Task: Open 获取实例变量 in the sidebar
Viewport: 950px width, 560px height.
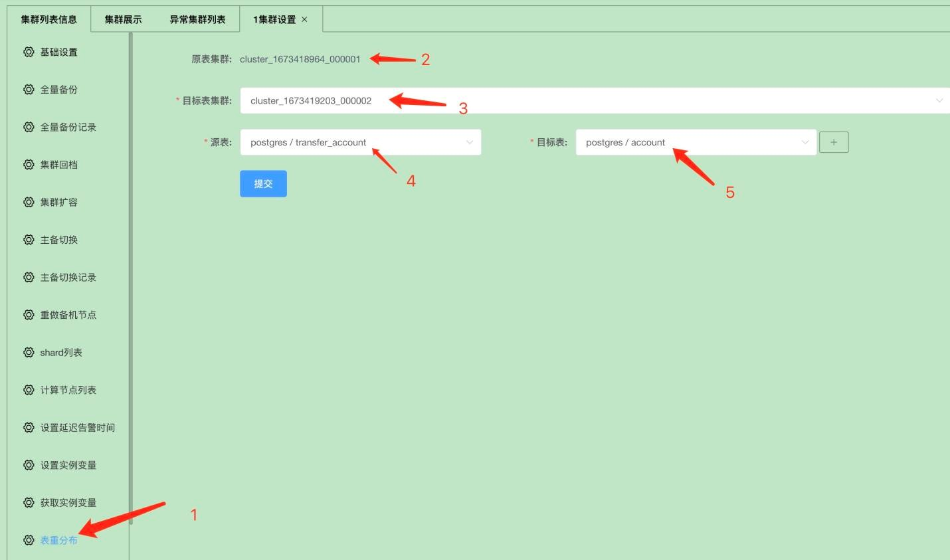Action: (68, 502)
